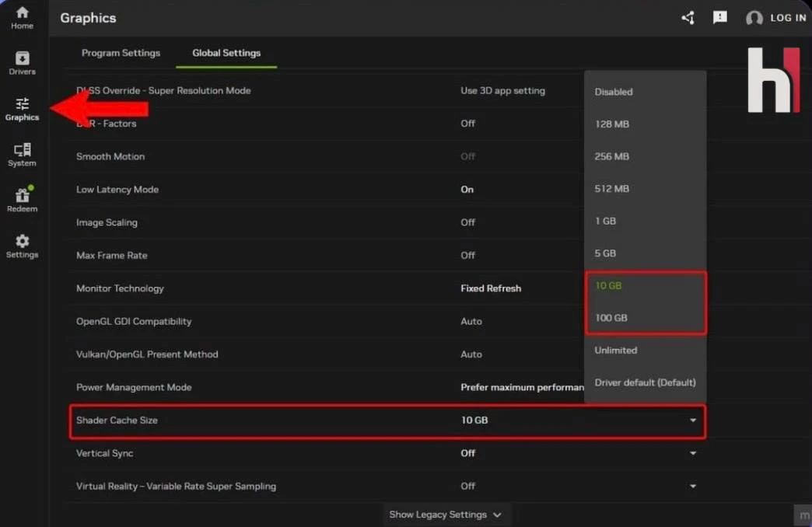Open the System sidebar icon
This screenshot has height=527, width=812.
click(22, 155)
